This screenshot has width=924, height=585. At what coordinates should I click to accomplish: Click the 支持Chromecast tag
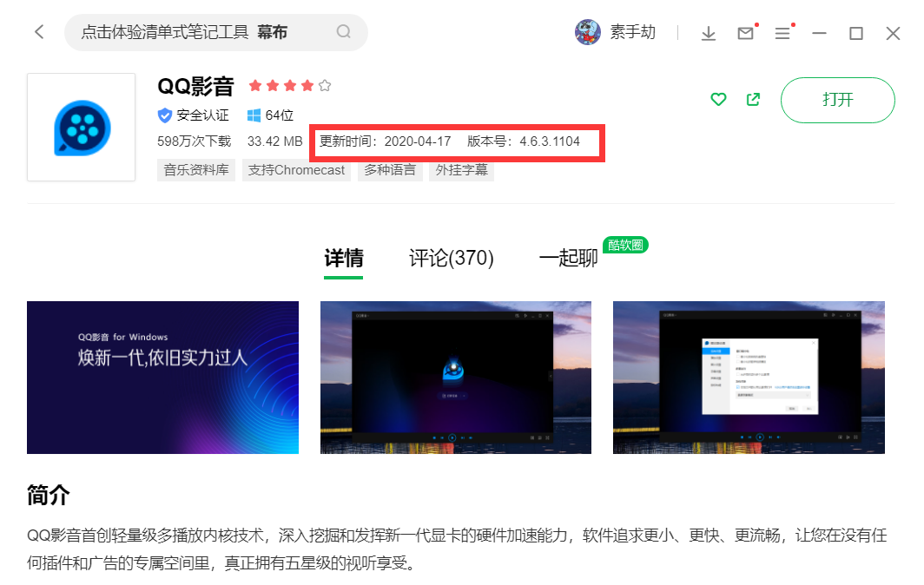click(296, 170)
